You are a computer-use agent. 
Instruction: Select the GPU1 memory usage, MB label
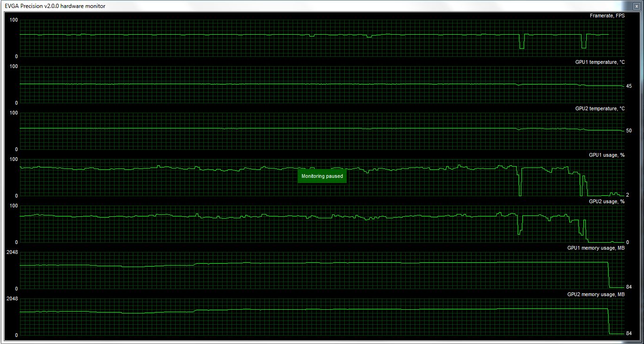coord(596,248)
